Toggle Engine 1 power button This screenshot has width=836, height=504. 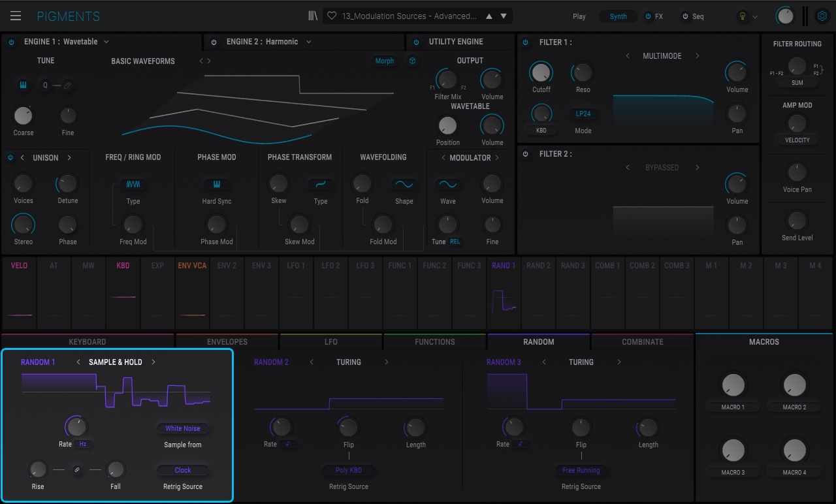11,42
